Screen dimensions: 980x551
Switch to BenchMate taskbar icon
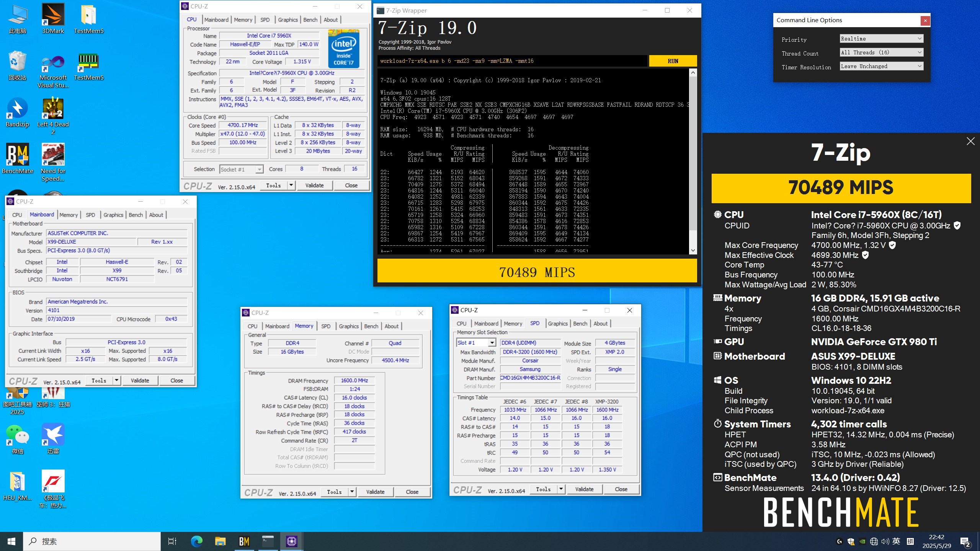point(244,541)
